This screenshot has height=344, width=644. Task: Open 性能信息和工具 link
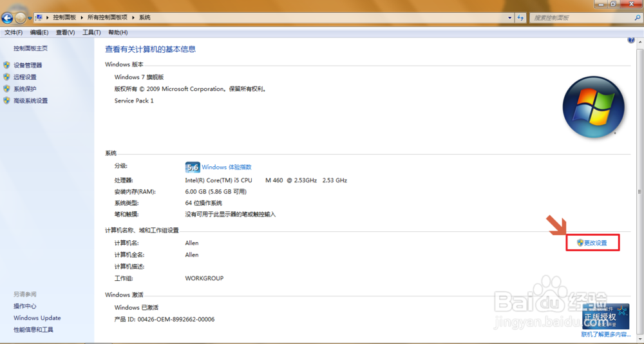[x=33, y=330]
